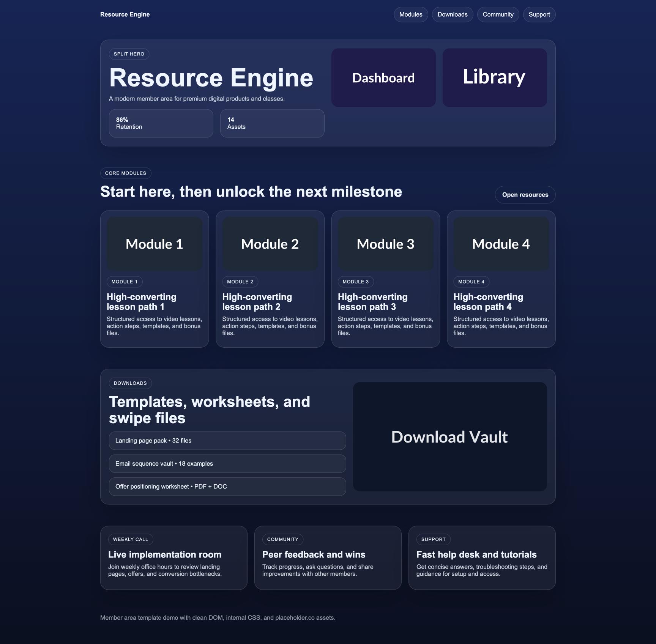Image resolution: width=656 pixels, height=644 pixels.
Task: Open the Library panel card
Action: tap(494, 77)
